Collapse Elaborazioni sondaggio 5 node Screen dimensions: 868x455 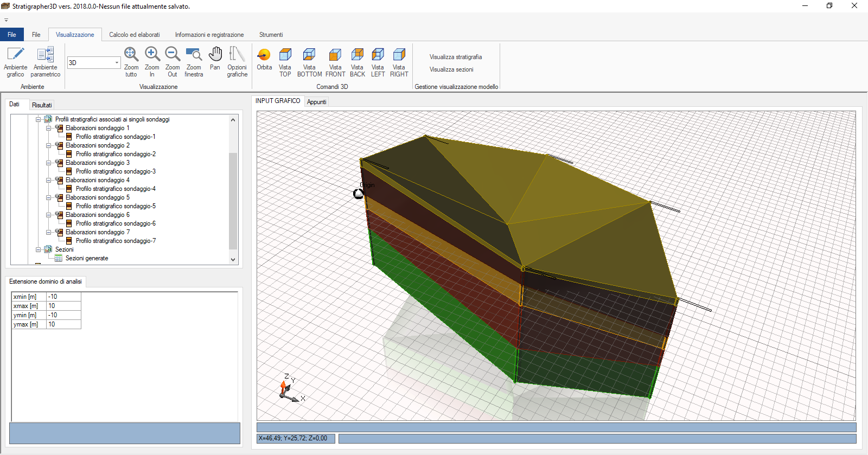tap(49, 197)
